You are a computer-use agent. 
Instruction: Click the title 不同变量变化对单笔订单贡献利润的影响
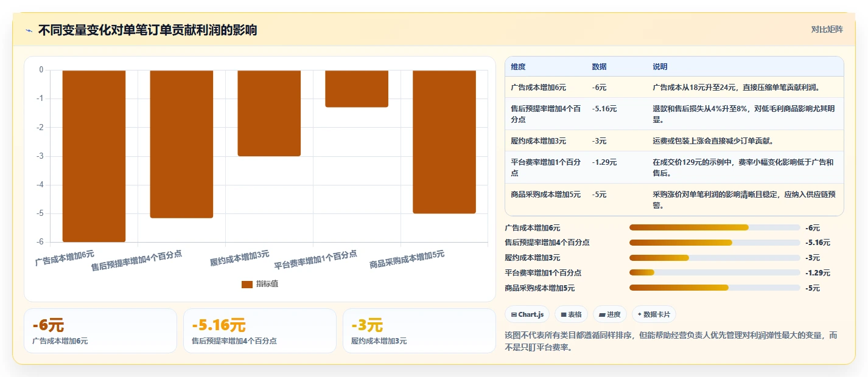click(147, 30)
